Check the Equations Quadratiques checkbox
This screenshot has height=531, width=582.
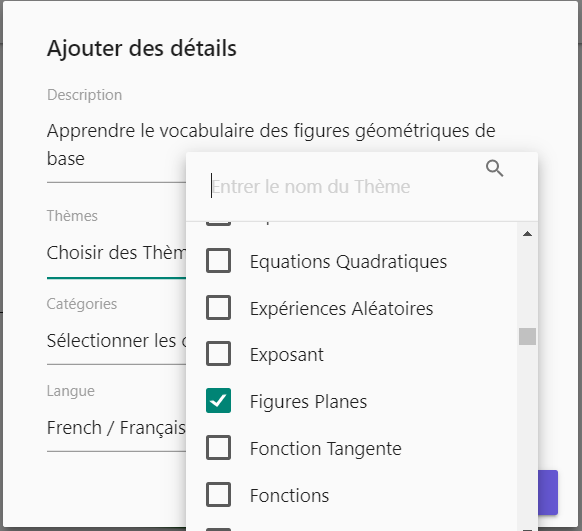218,261
